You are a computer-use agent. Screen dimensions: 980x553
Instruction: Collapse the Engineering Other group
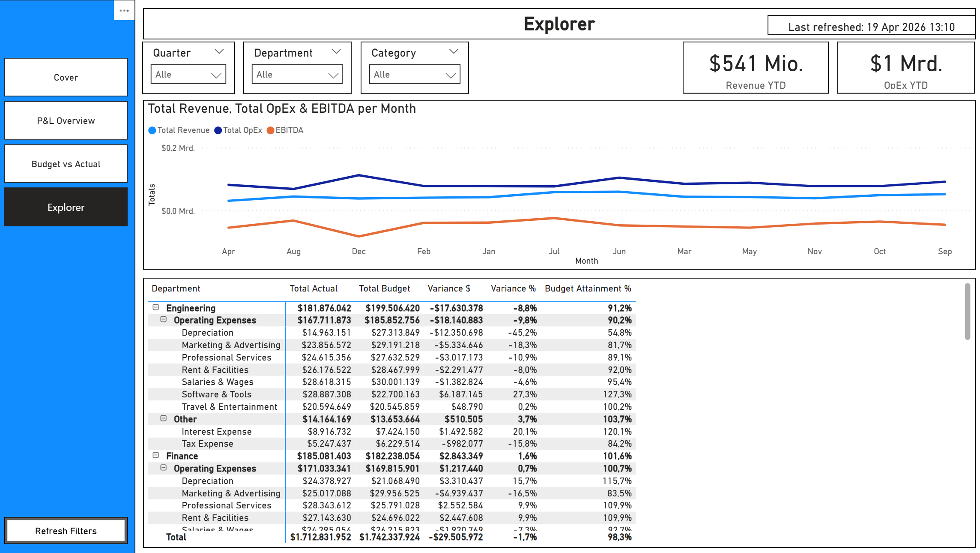pos(164,418)
